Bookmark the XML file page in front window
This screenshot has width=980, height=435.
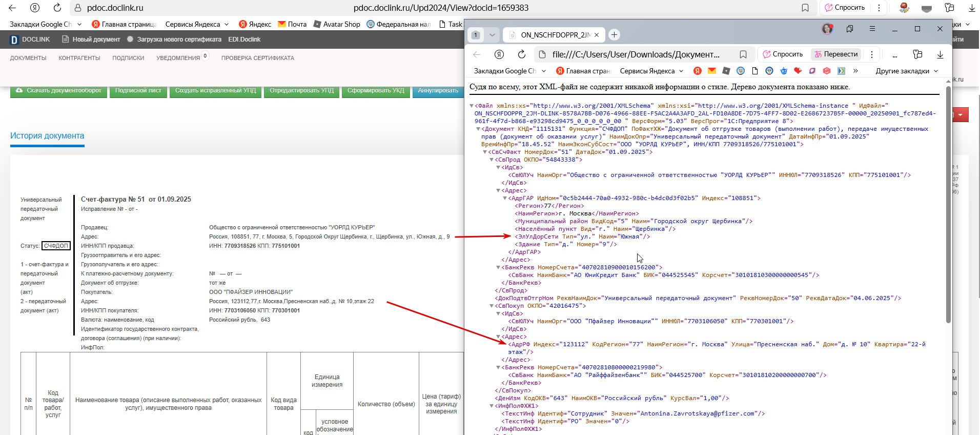pos(743,54)
